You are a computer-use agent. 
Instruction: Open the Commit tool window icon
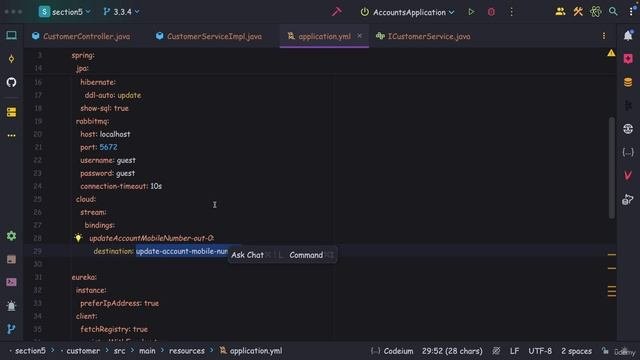coord(11,59)
